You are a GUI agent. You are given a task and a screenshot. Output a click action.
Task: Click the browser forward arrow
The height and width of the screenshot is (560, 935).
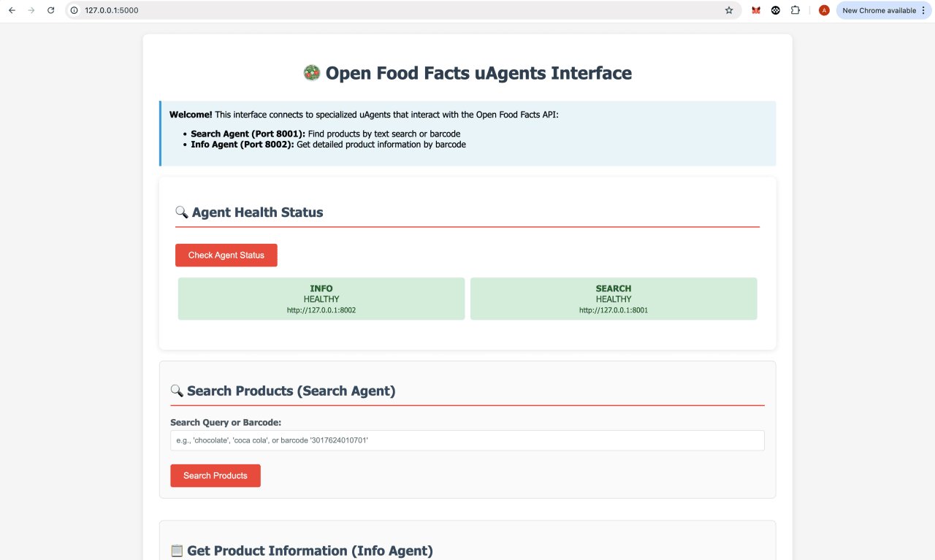point(31,10)
